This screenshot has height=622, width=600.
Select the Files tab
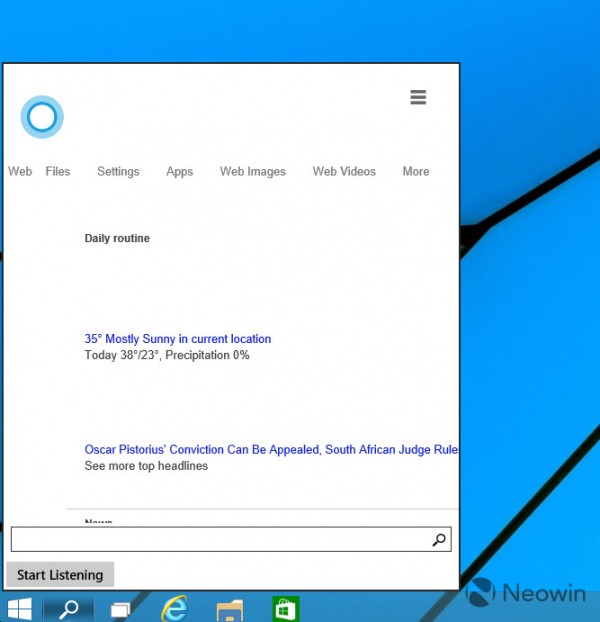pos(58,172)
